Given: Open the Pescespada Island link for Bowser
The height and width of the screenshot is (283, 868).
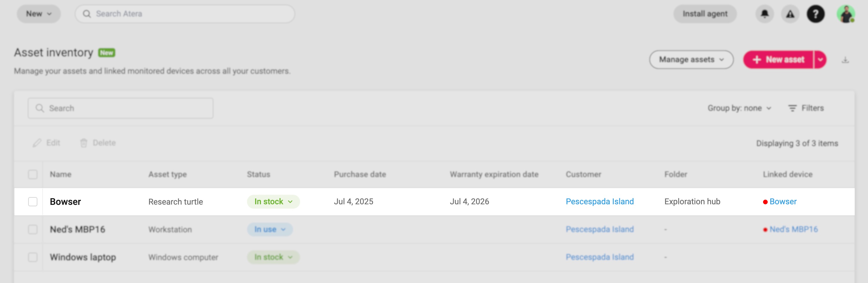Looking at the screenshot, I should (x=600, y=202).
